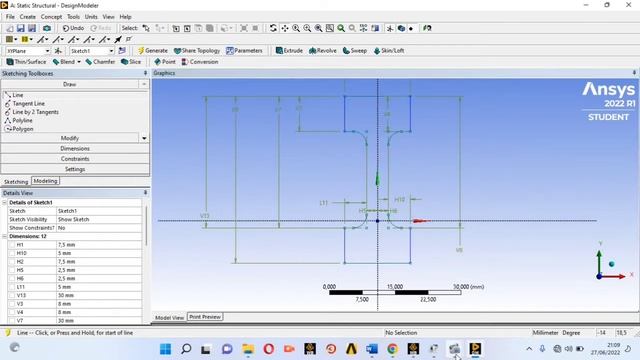640x360 pixels.
Task: Activate the Select mode cursor icon
Action: tap(146, 28)
